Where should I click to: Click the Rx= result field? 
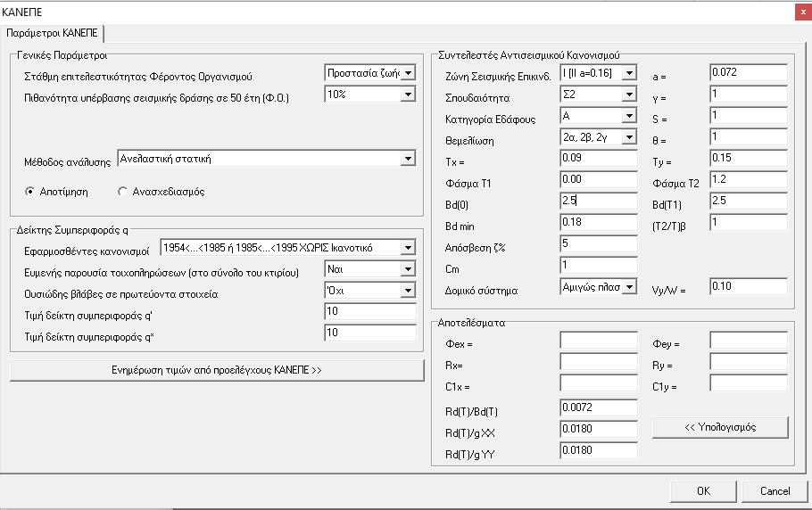tap(598, 362)
